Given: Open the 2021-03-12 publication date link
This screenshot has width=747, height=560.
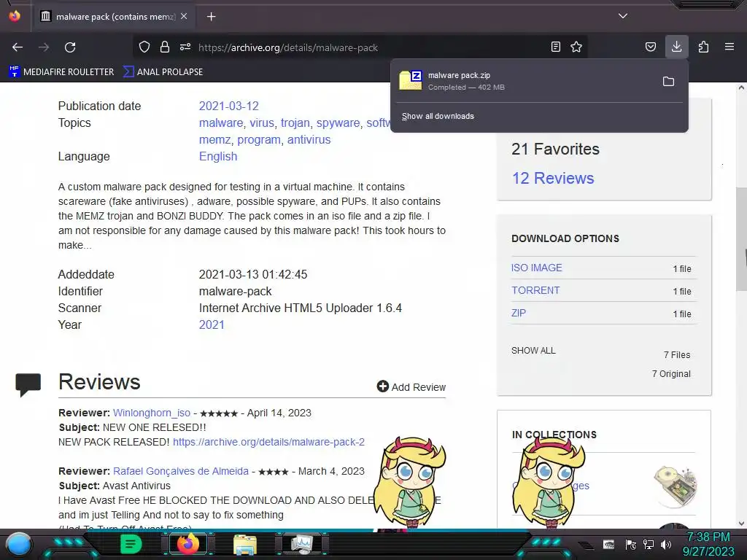Looking at the screenshot, I should point(228,106).
